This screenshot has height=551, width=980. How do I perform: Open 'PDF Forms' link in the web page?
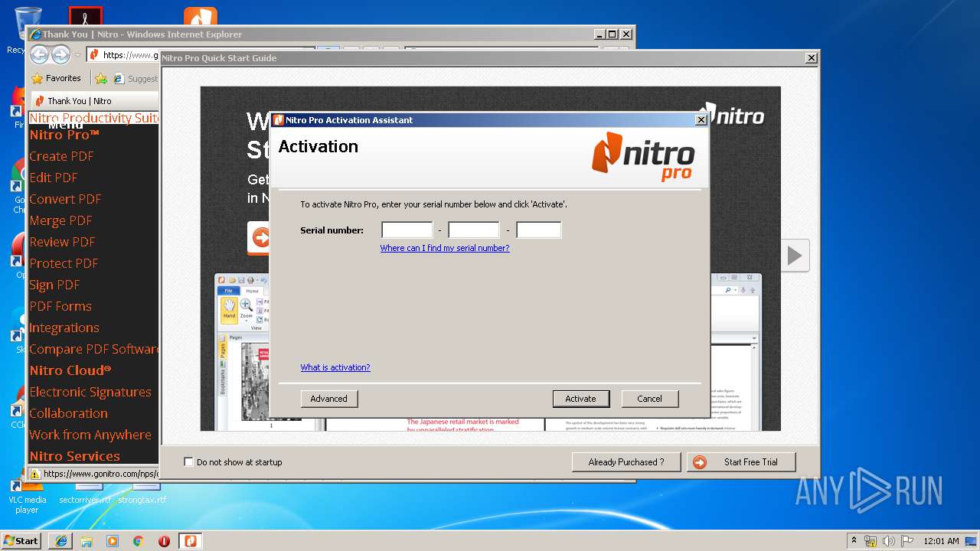tap(60, 306)
